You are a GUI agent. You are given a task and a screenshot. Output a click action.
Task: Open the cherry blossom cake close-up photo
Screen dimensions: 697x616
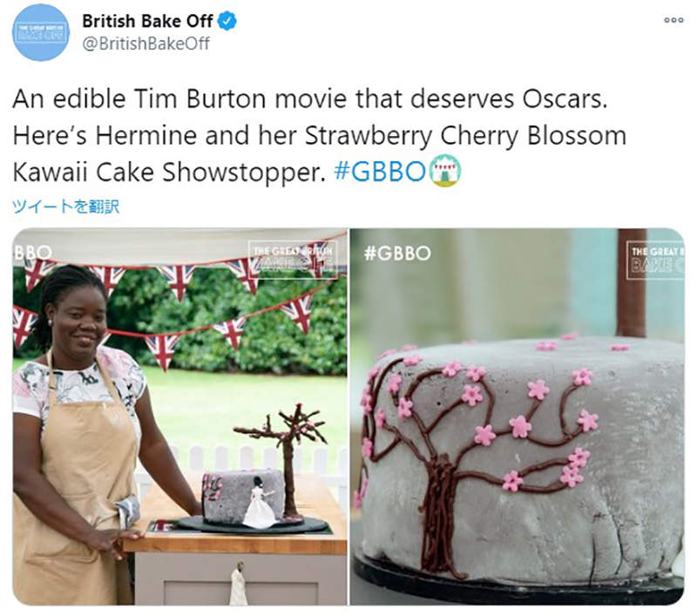pos(517,416)
